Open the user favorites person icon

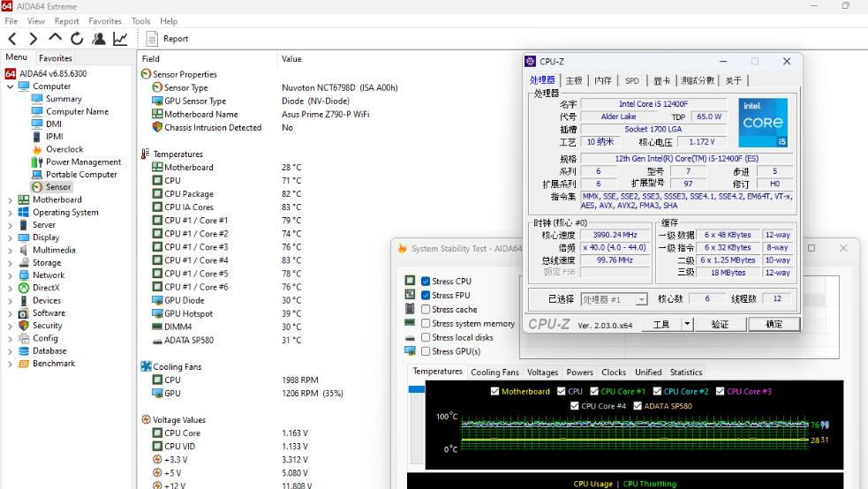(99, 39)
